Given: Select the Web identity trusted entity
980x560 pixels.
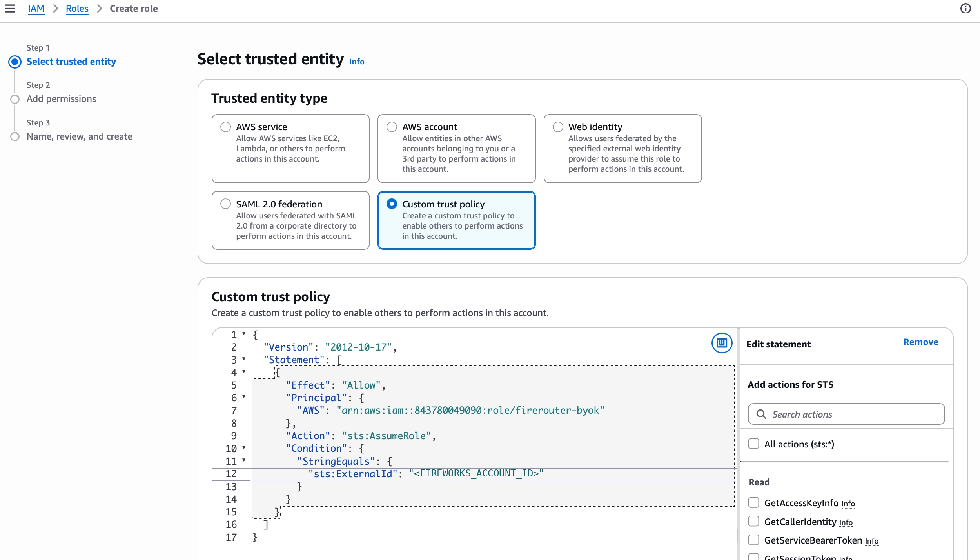Looking at the screenshot, I should [x=558, y=127].
